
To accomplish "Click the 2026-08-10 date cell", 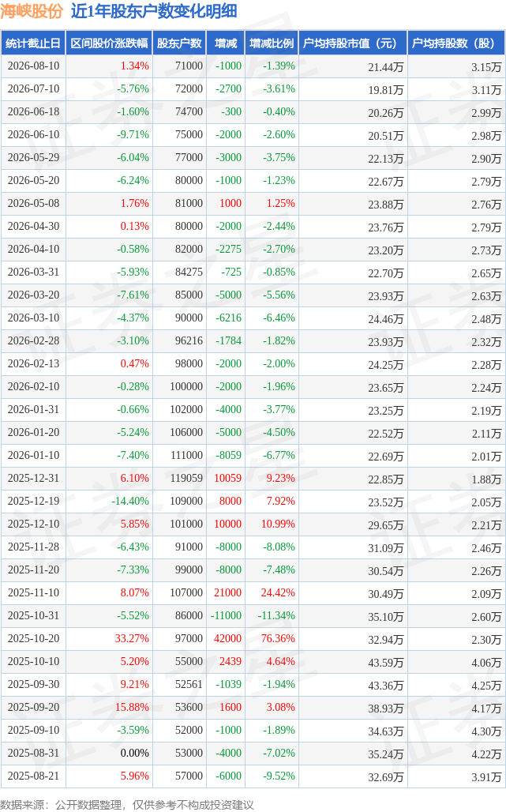I will click(x=34, y=66).
